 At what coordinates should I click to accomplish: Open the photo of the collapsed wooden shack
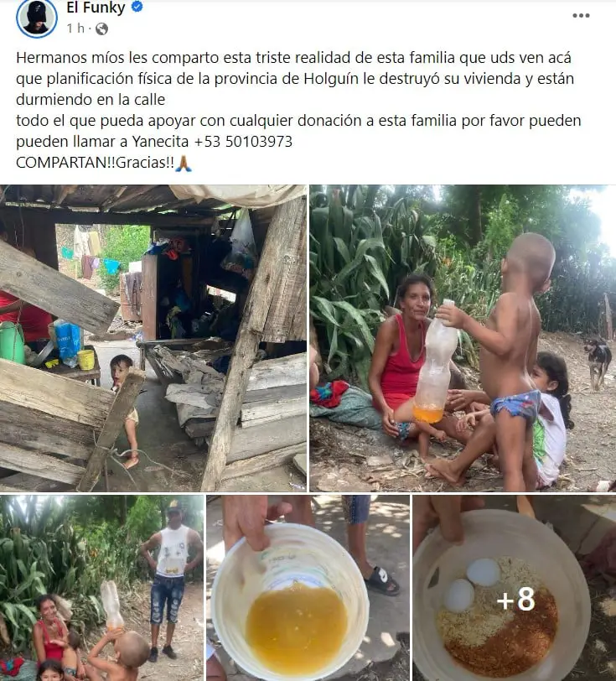[153, 338]
